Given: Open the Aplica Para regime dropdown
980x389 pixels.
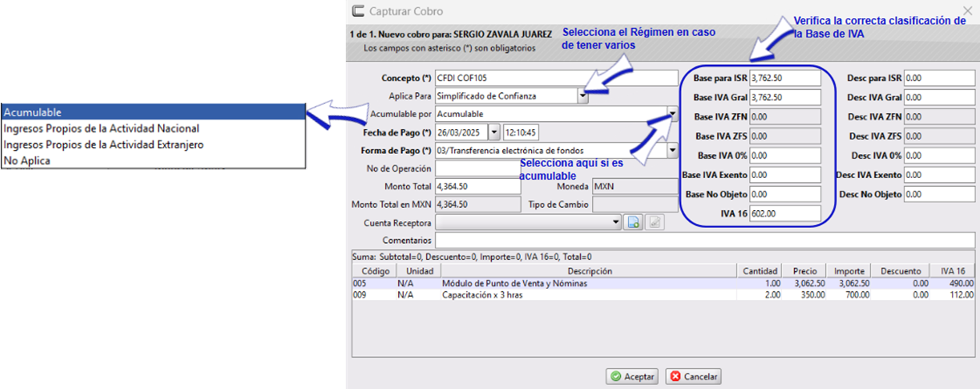Looking at the screenshot, I should point(583,96).
